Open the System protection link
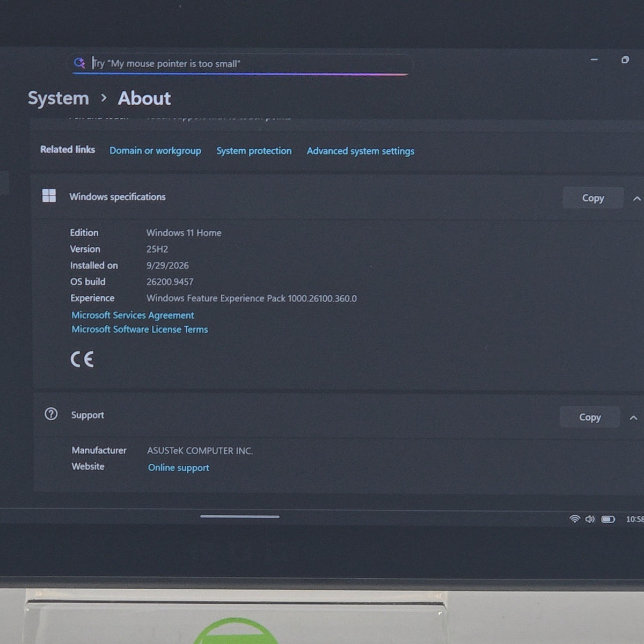Image resolution: width=644 pixels, height=644 pixels. (254, 151)
